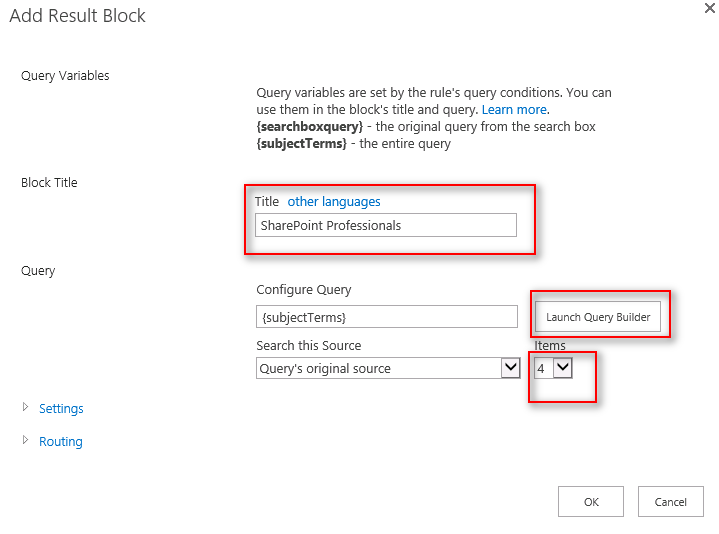This screenshot has width=719, height=534.
Task: Open the Search this Source dropdown
Action: click(388, 368)
